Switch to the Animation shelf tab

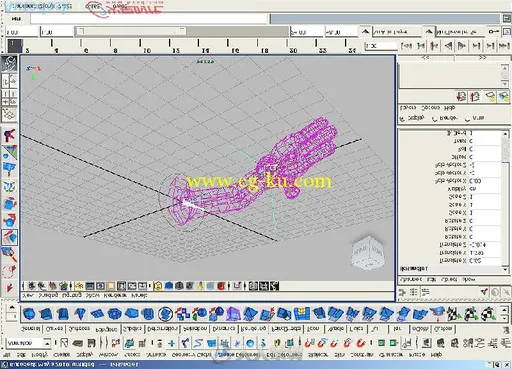pyautogui.click(x=195, y=329)
